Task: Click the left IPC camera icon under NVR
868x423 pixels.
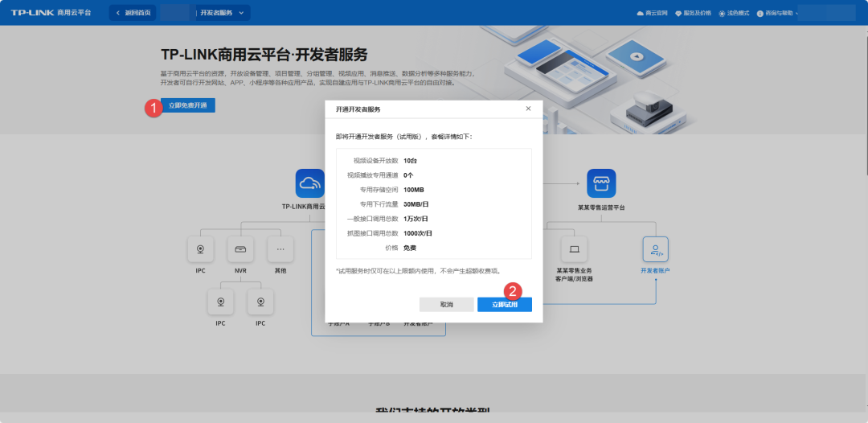Action: (220, 302)
